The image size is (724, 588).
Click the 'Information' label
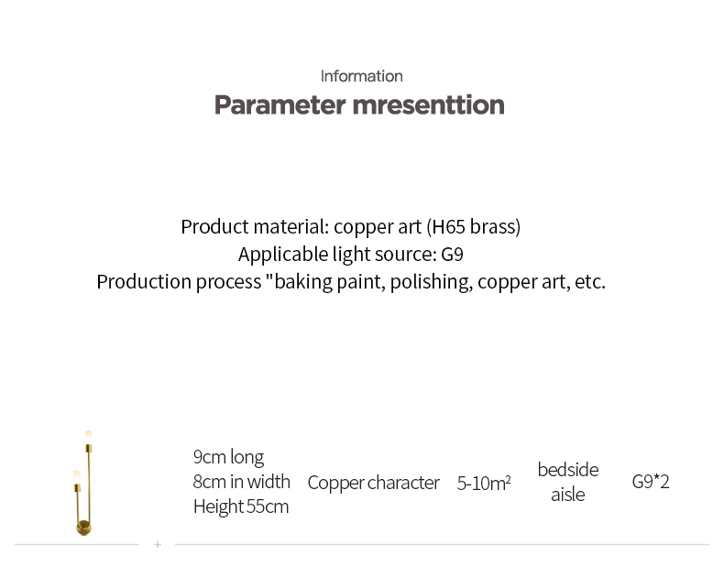(361, 76)
